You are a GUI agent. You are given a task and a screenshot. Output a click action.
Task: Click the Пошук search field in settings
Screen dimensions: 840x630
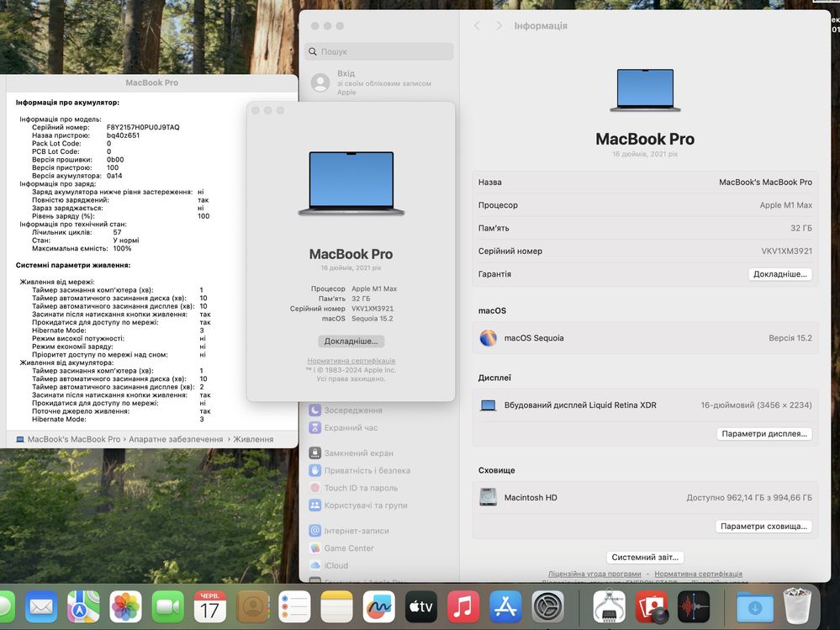point(379,51)
